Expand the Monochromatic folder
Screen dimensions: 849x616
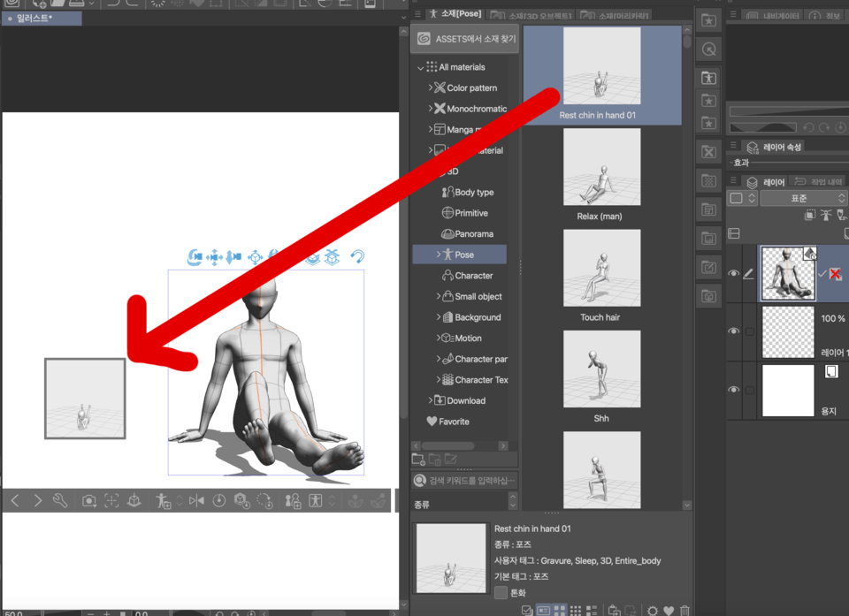pos(431,108)
